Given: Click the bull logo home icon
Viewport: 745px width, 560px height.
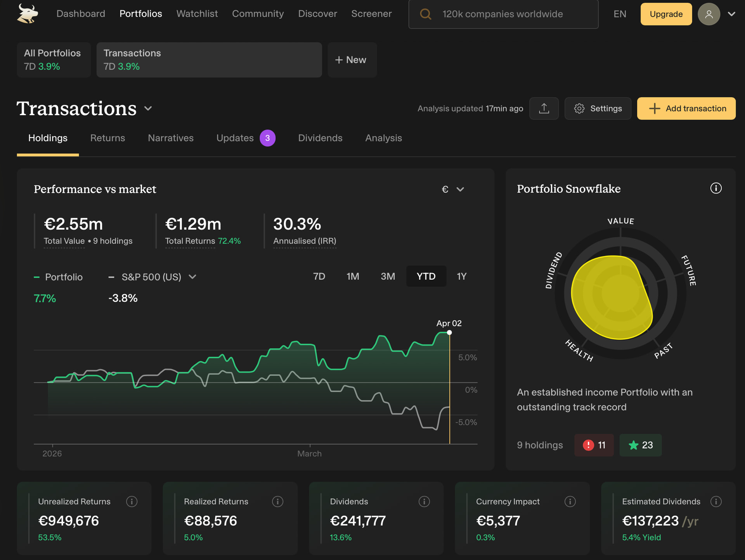Looking at the screenshot, I should pos(27,14).
